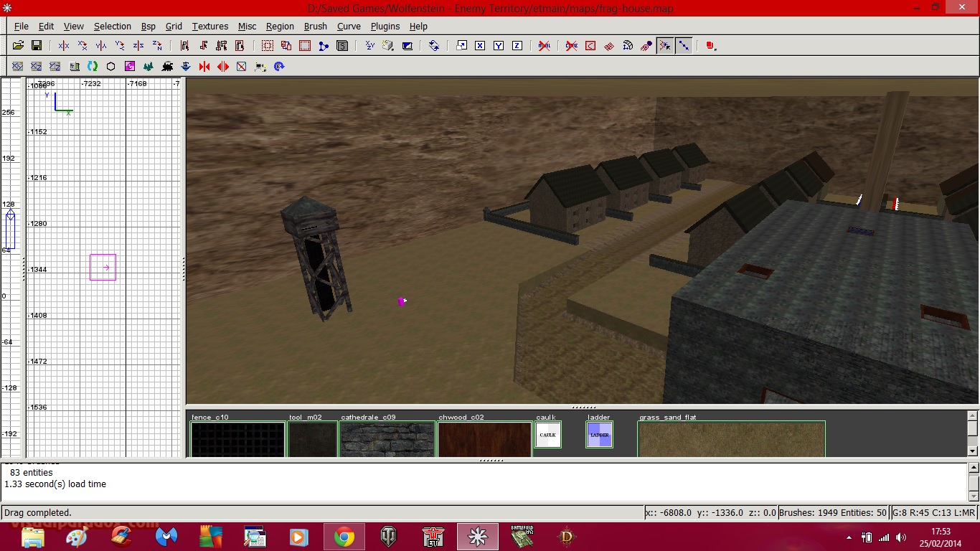This screenshot has width=980, height=551.
Task: Open the Curve menu
Action: click(x=349, y=27)
